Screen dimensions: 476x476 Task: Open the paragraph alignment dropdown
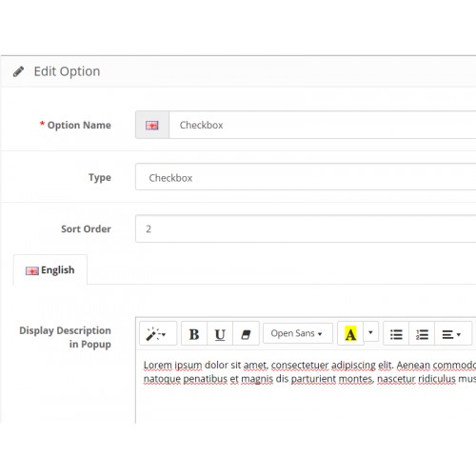pos(452,334)
